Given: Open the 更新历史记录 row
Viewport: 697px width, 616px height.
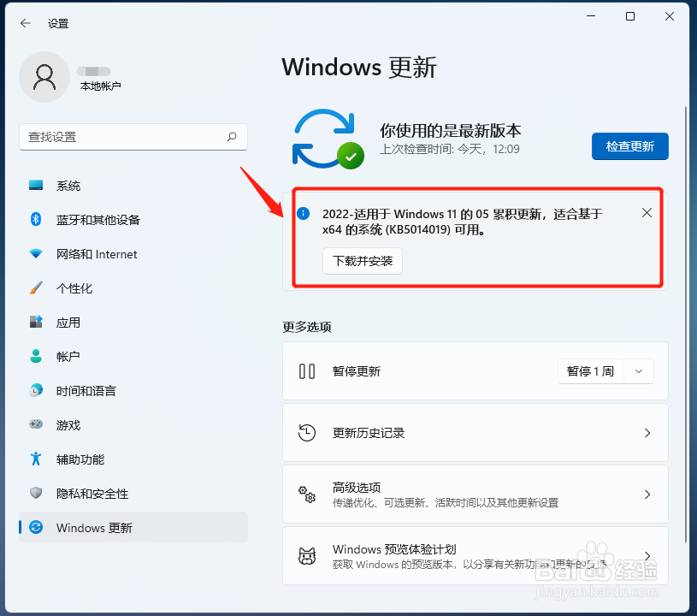Looking at the screenshot, I should pyautogui.click(x=475, y=433).
